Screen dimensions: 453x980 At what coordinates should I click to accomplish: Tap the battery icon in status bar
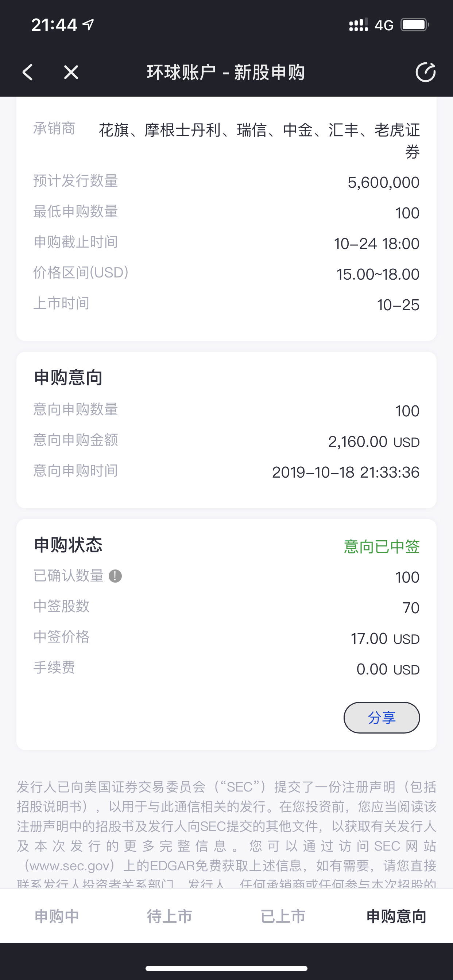[415, 25]
